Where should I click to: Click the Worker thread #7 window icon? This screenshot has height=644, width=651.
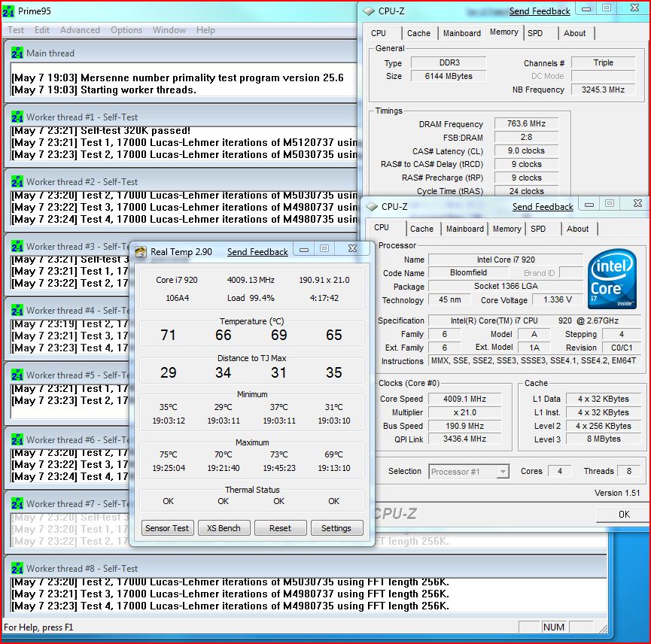coord(17,504)
